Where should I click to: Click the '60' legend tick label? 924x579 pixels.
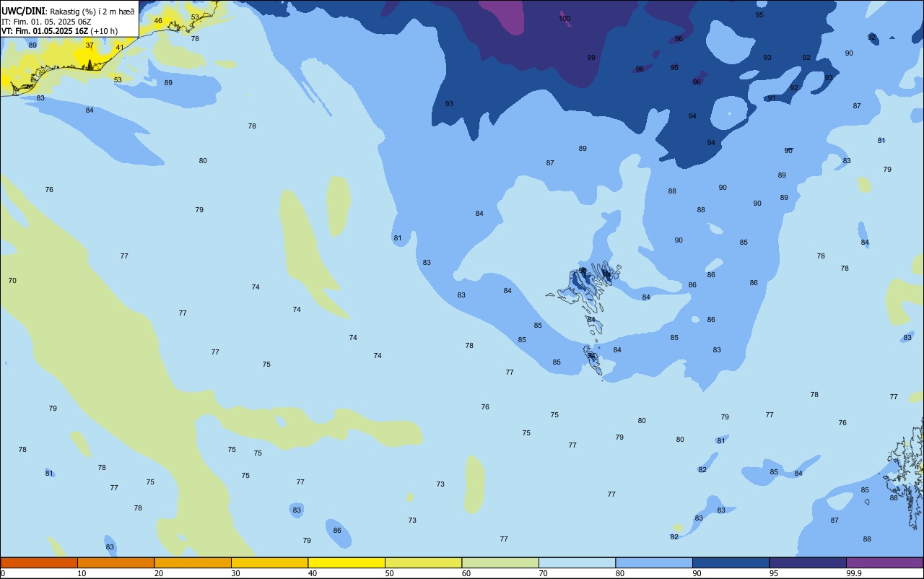(466, 573)
